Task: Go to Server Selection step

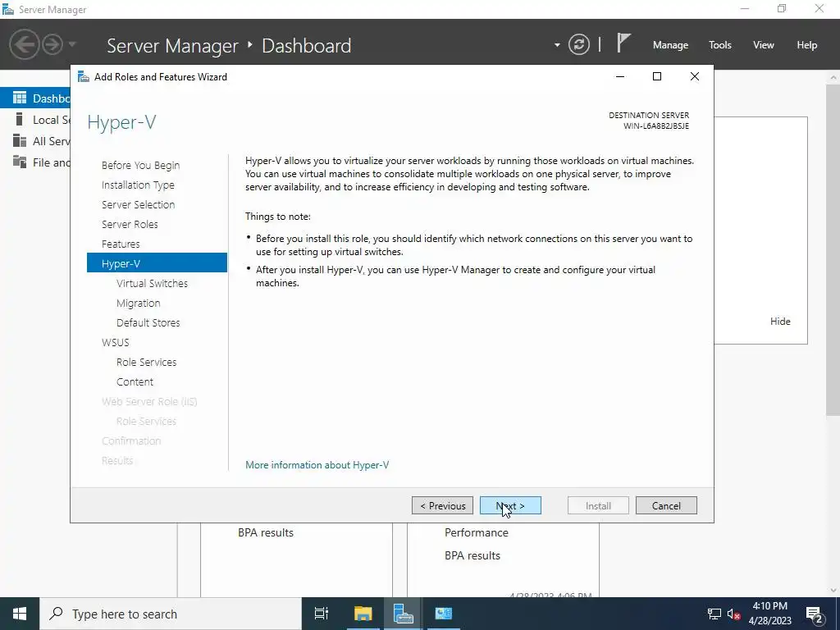Action: tap(138, 204)
